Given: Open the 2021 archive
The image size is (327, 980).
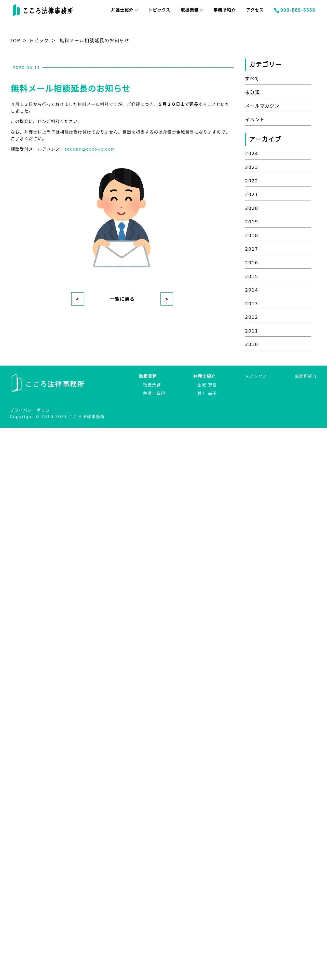Looking at the screenshot, I should (x=278, y=194).
